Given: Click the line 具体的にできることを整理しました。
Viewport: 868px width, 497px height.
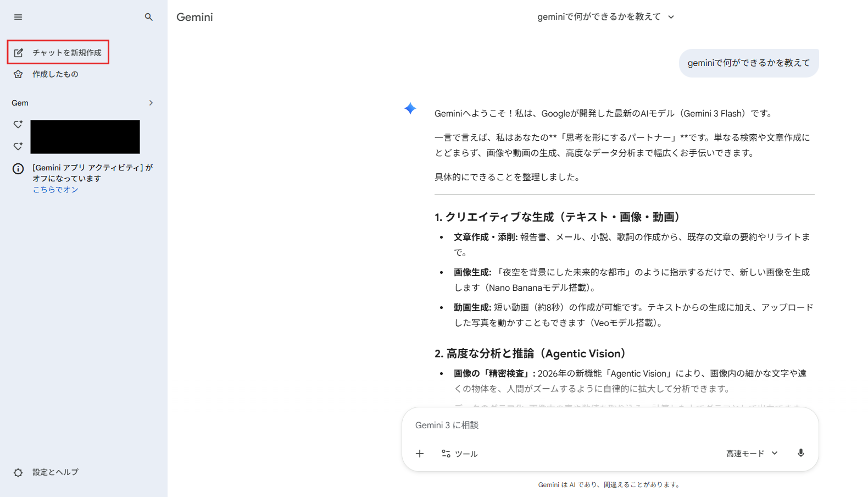Looking at the screenshot, I should [x=508, y=177].
